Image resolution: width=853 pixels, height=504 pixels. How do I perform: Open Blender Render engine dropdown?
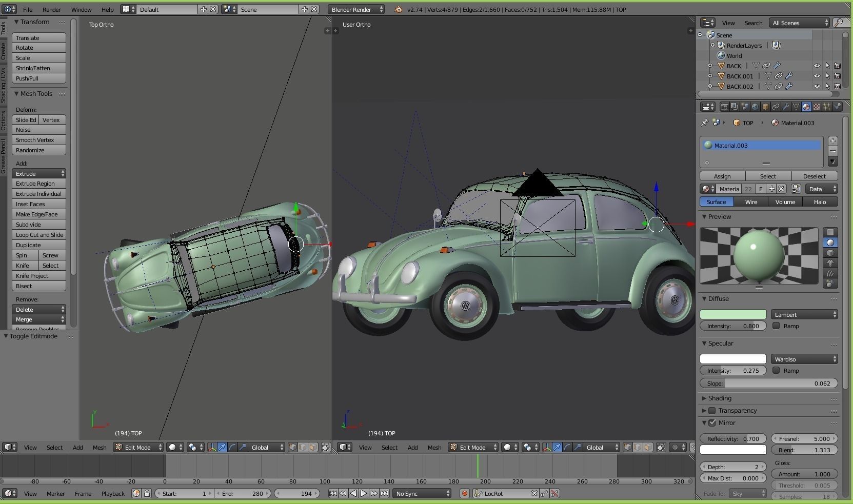[356, 9]
